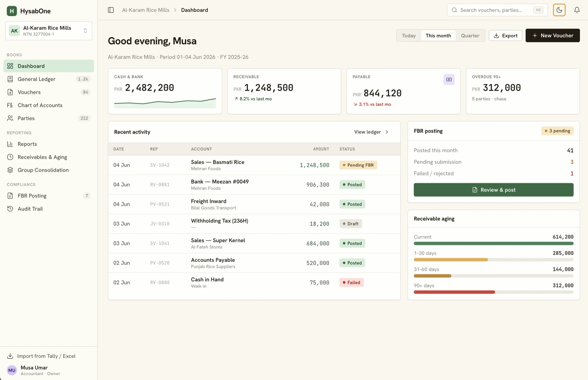Viewport: 588px width, 380px height.
Task: Click the Reports bar chart icon
Action: (x=10, y=144)
